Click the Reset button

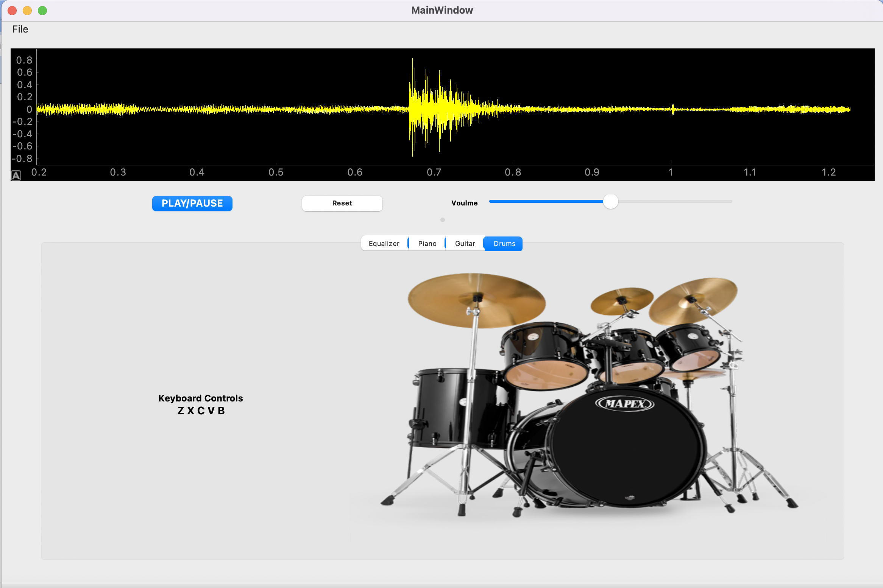[342, 203]
